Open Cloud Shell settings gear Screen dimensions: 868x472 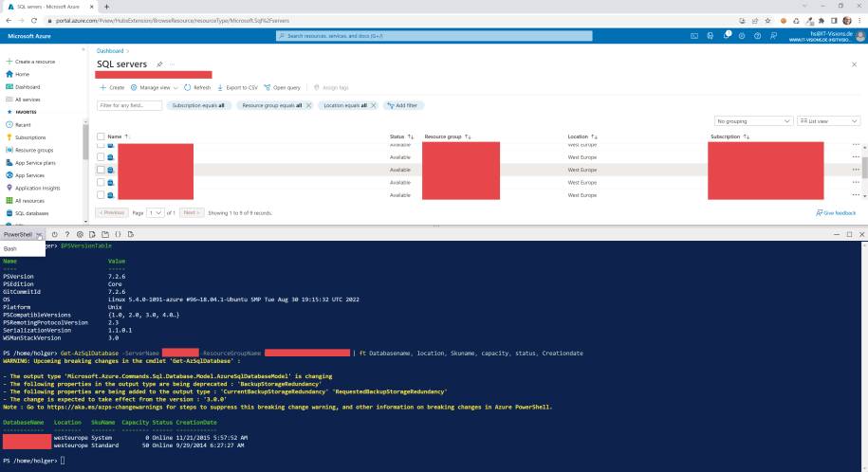80,235
